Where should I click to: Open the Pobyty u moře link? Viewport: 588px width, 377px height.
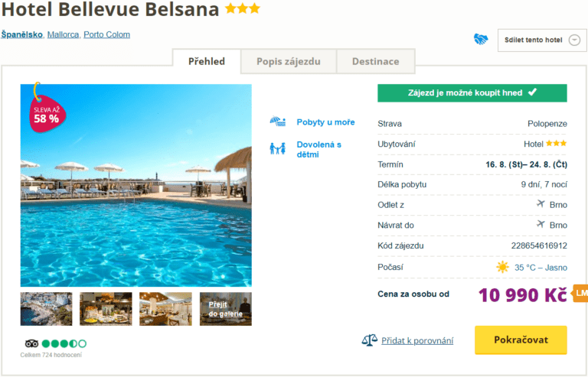[325, 122]
